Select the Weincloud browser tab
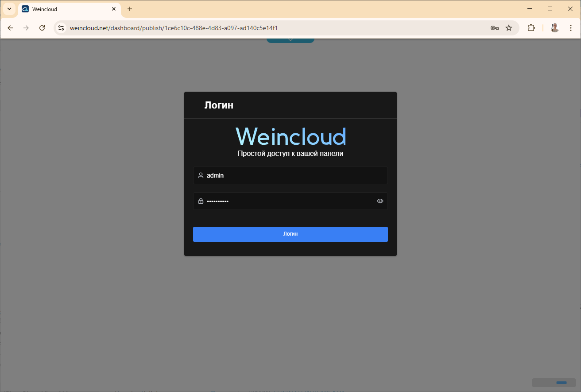 [x=66, y=9]
